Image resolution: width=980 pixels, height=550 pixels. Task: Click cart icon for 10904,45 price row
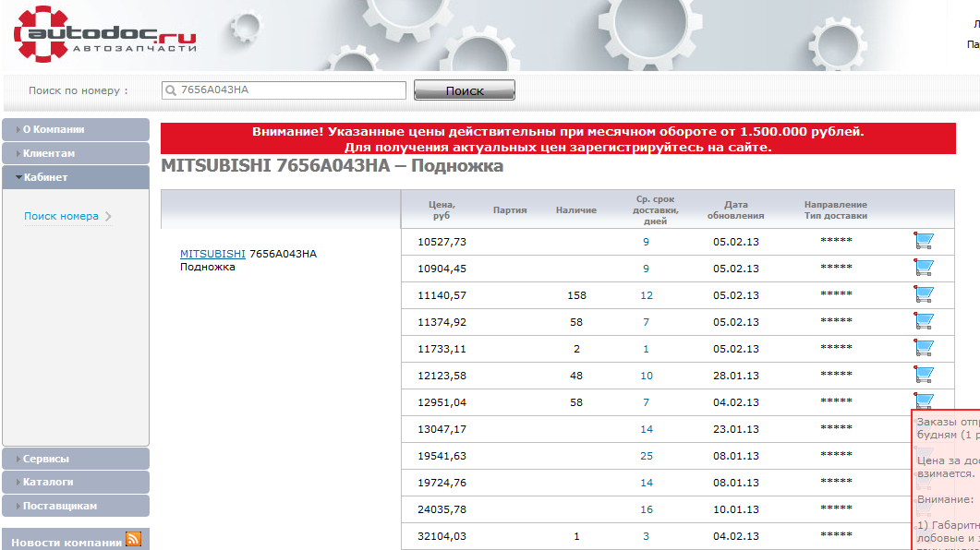(x=923, y=268)
